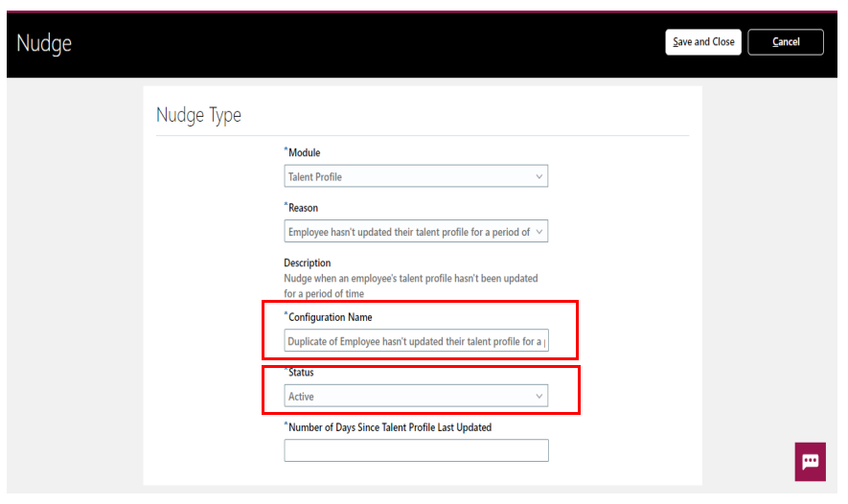Click the Number of Days input field
This screenshot has height=504, width=848.
(x=416, y=450)
